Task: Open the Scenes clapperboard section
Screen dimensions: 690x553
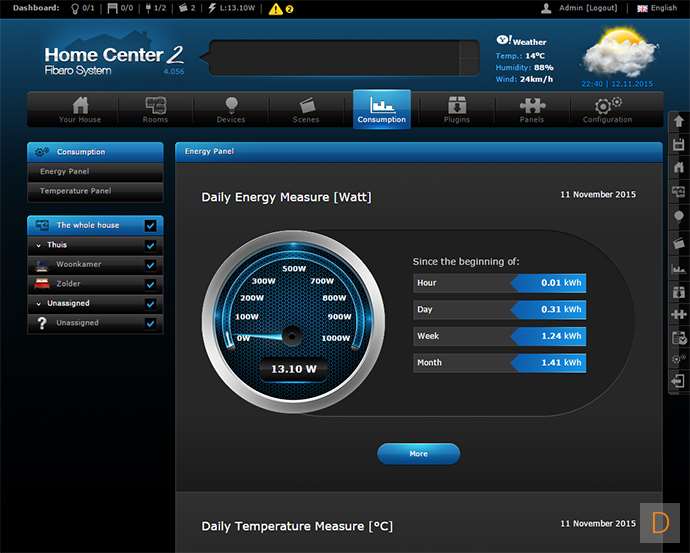Action: (x=306, y=109)
